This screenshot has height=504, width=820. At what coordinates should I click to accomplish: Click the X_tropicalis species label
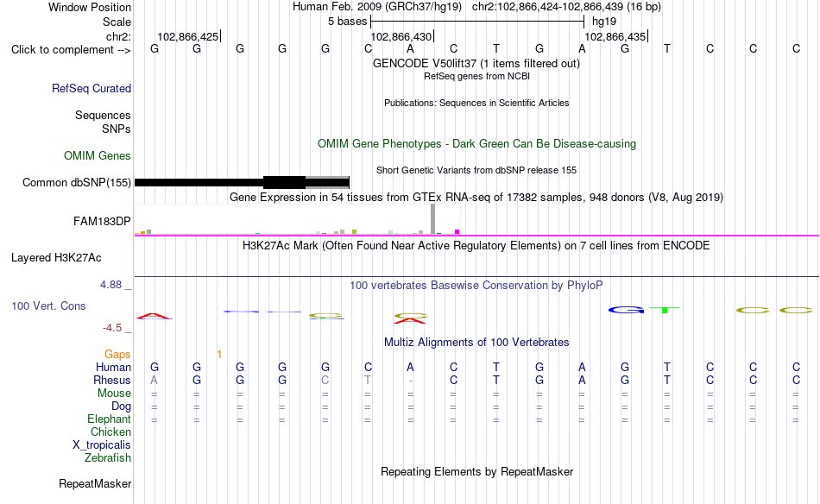tap(102, 445)
